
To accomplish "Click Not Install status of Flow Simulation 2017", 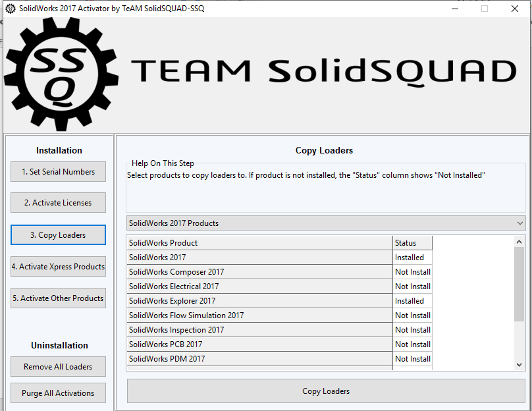I will (x=413, y=315).
